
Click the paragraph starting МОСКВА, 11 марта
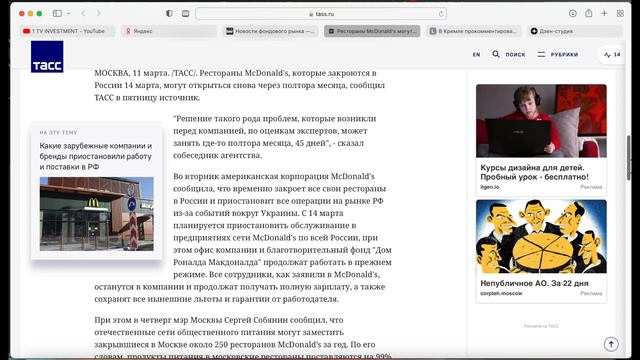pos(240,85)
